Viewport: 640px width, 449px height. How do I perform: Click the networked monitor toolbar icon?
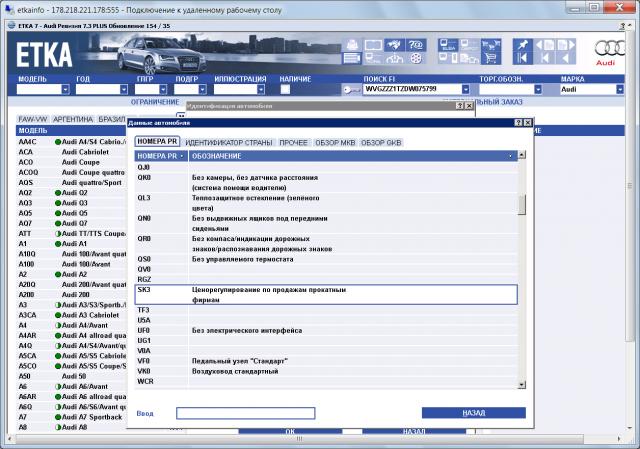coord(373,58)
